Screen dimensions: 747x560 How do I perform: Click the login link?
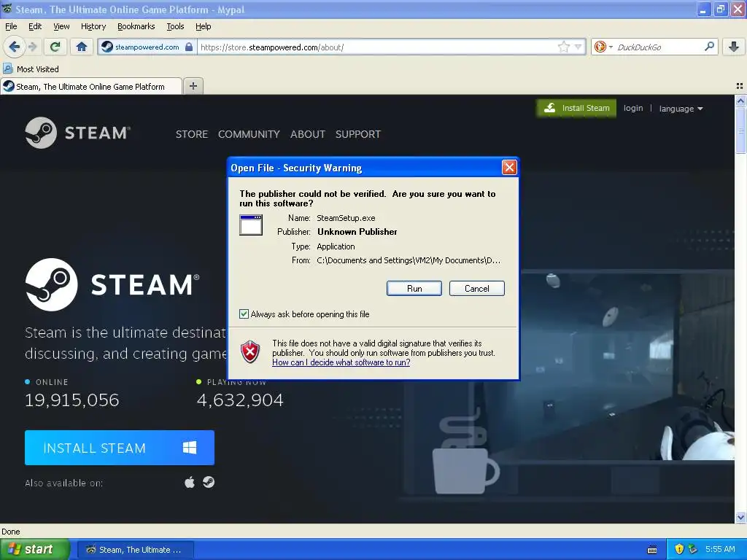633,108
